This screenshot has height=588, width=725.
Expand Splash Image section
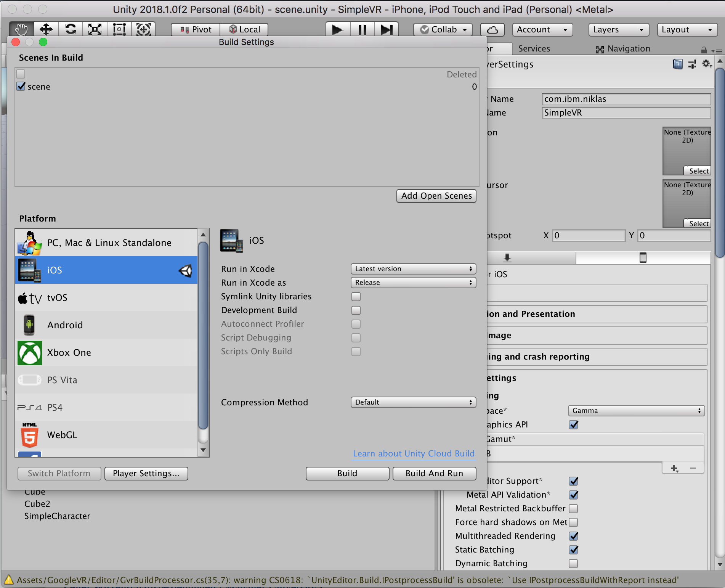click(x=597, y=335)
